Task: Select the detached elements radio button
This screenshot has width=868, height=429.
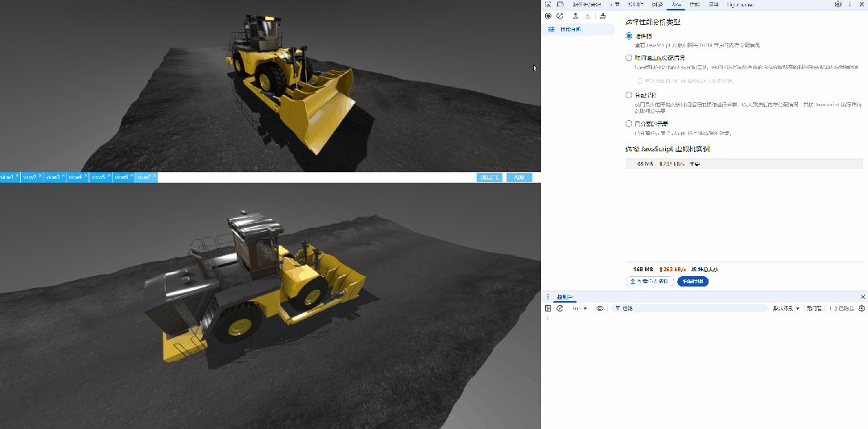Action: point(629,123)
